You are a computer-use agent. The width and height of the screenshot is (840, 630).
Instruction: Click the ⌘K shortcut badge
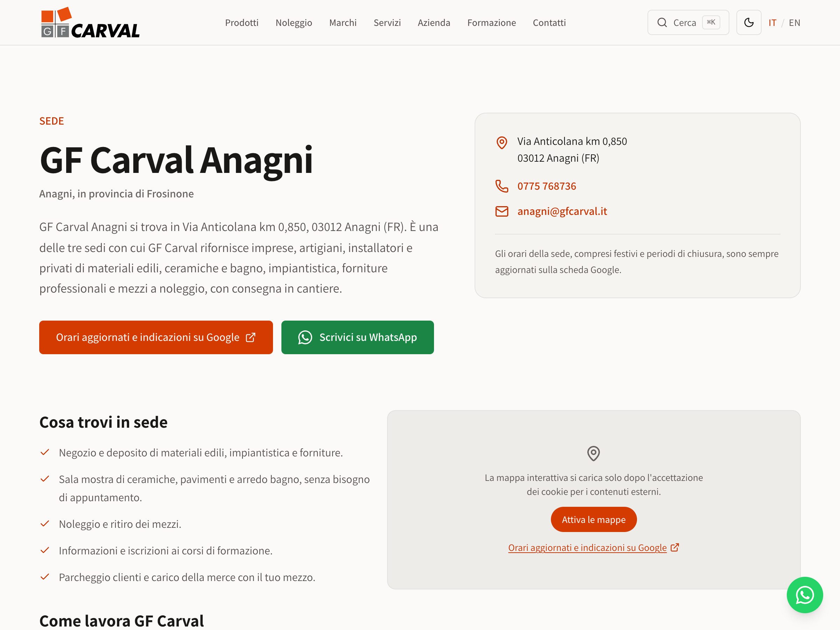click(710, 22)
